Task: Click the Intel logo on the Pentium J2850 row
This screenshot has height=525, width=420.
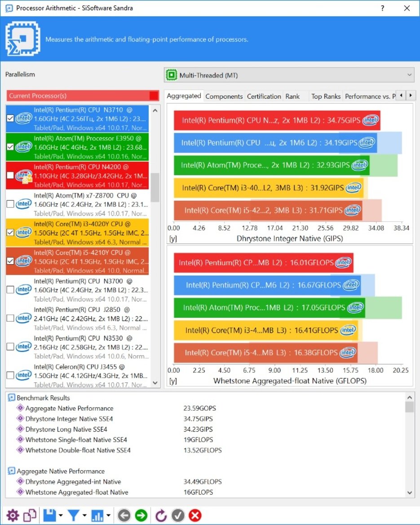Action: tap(23, 318)
